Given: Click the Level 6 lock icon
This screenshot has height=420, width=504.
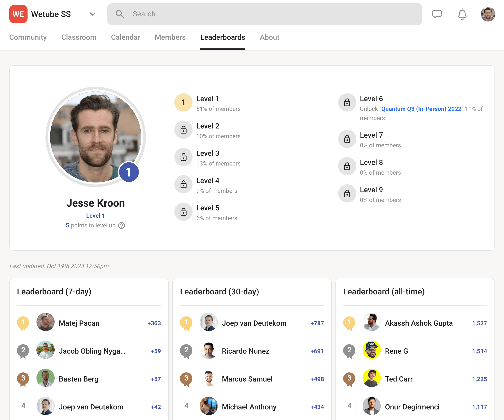Looking at the screenshot, I should coord(347,102).
